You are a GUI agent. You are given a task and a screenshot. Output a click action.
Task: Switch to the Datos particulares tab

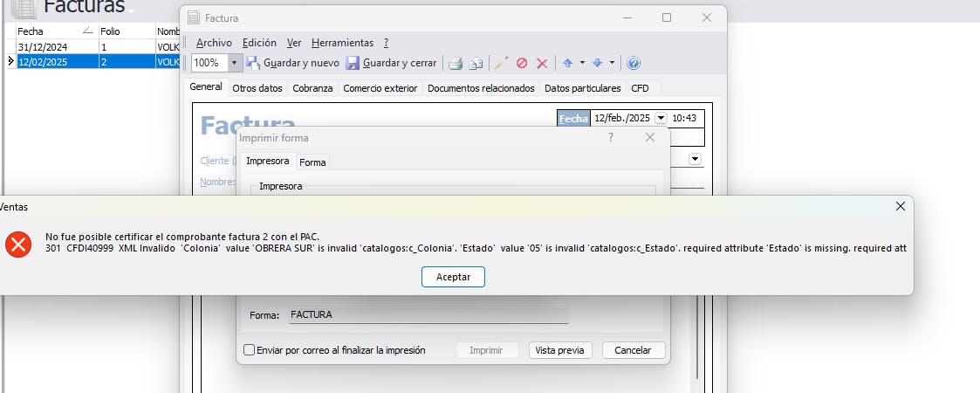[582, 88]
